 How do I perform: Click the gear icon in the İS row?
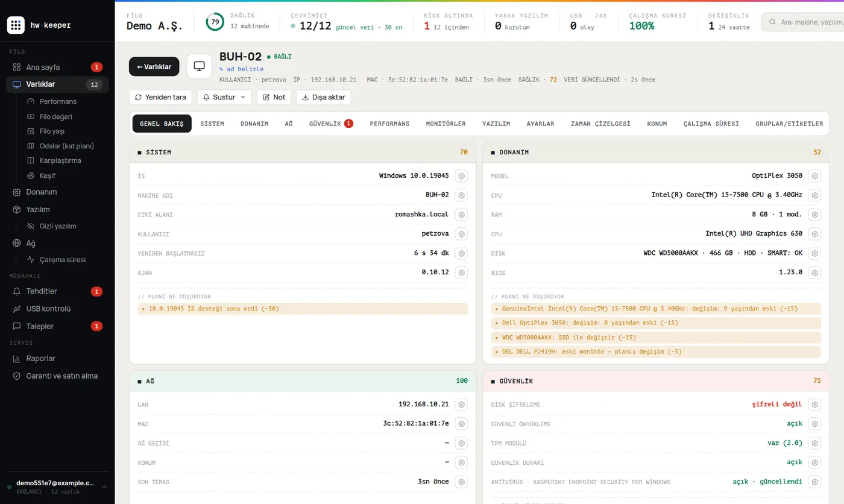461,176
